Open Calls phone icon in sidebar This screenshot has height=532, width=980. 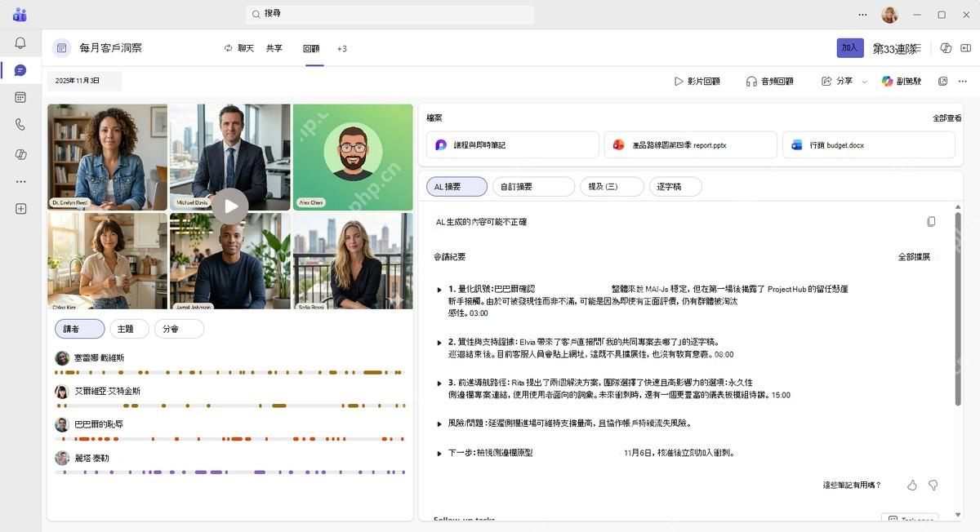[20, 125]
